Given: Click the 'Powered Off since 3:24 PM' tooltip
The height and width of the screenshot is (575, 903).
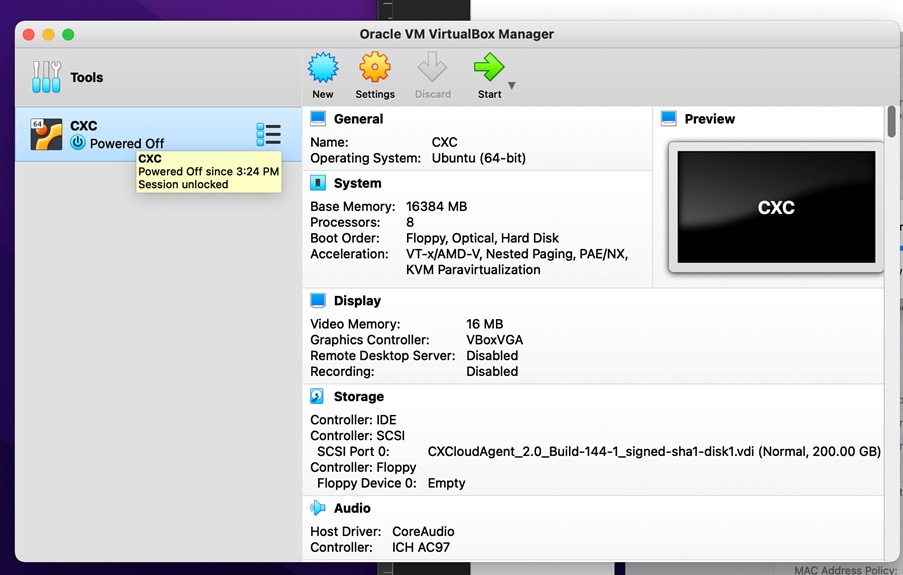Looking at the screenshot, I should 208,171.
